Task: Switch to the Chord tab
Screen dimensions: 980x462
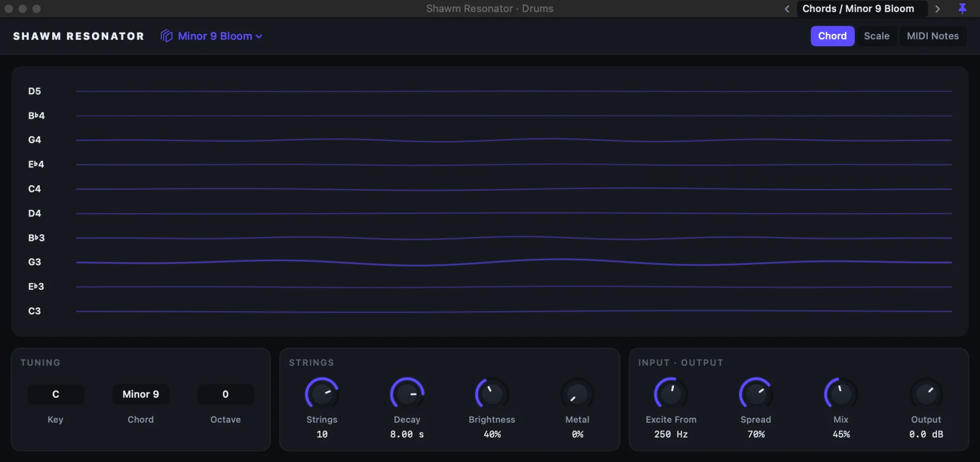Action: [x=832, y=36]
